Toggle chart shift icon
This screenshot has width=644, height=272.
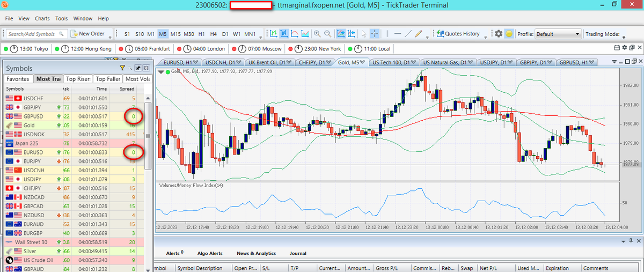point(352,34)
